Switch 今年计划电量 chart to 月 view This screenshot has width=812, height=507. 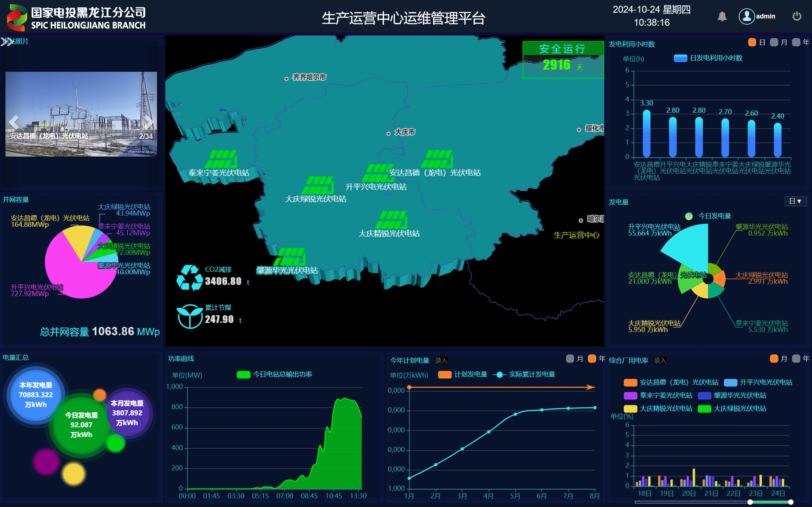(x=570, y=359)
